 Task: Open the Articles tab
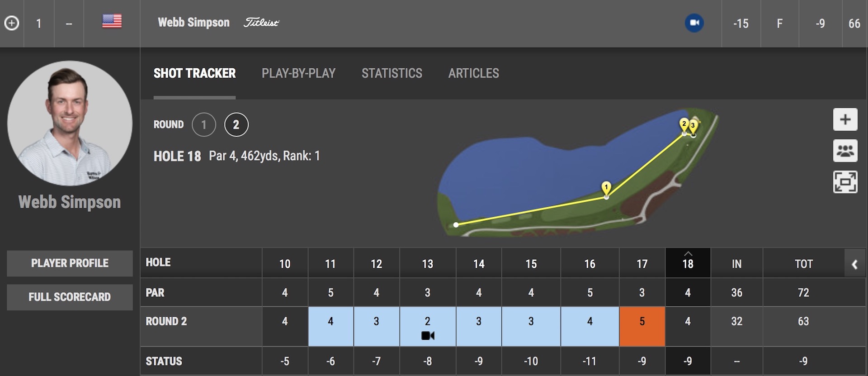pos(473,73)
